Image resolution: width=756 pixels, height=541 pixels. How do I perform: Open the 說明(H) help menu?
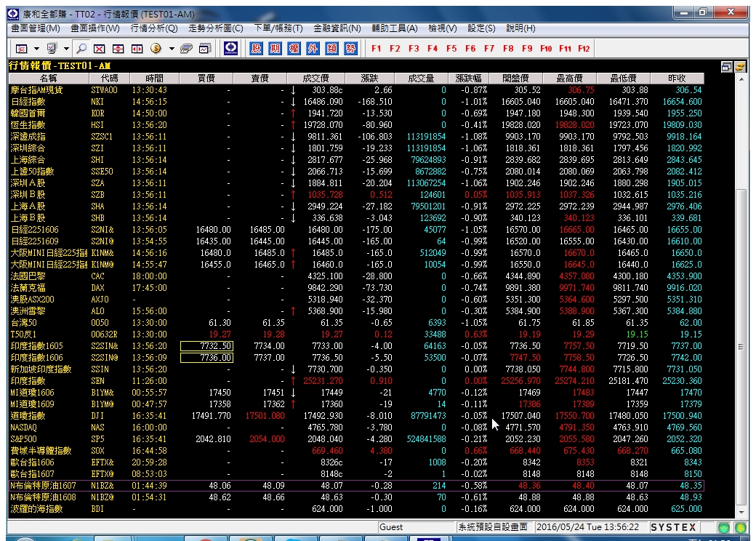(520, 28)
